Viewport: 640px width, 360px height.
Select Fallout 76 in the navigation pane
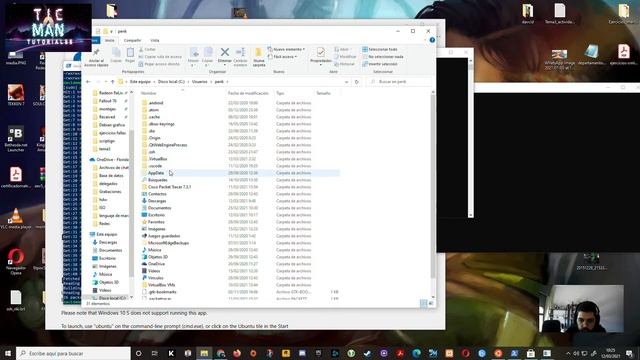pyautogui.click(x=108, y=101)
